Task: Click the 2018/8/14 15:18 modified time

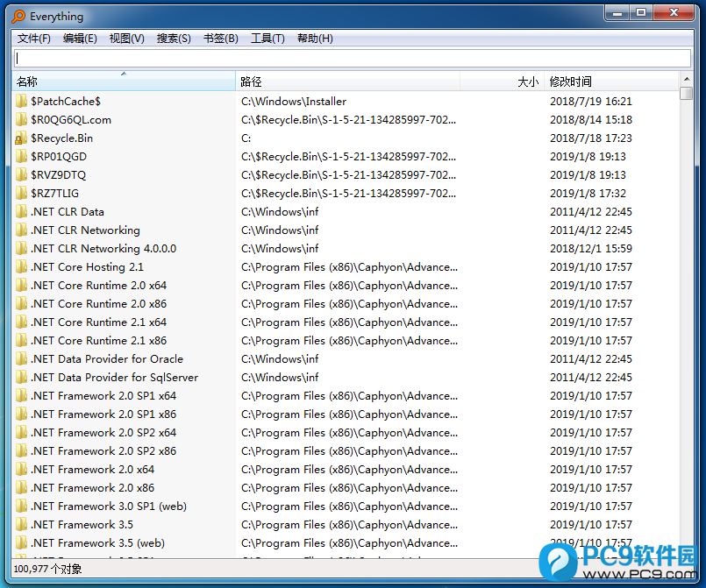Action: (x=591, y=120)
